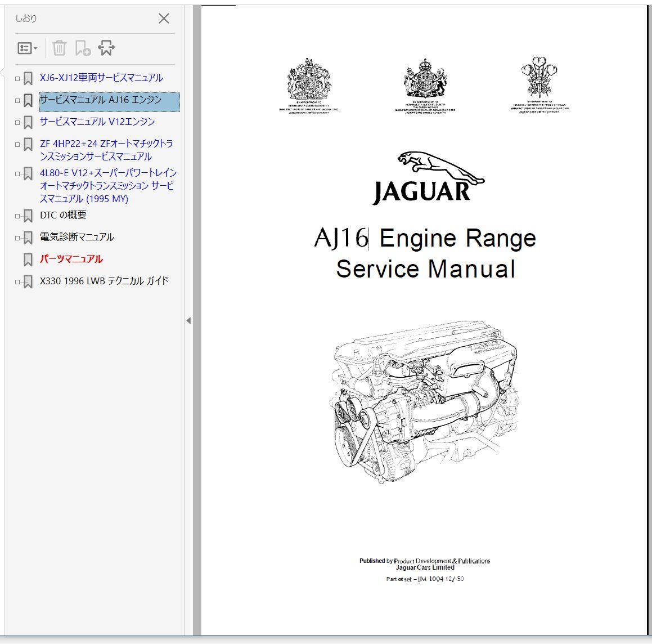Viewport: 652px width, 644px height.
Task: Select the X330 1996 LWB テクニカル ガイド bookmark
Action: point(104,281)
